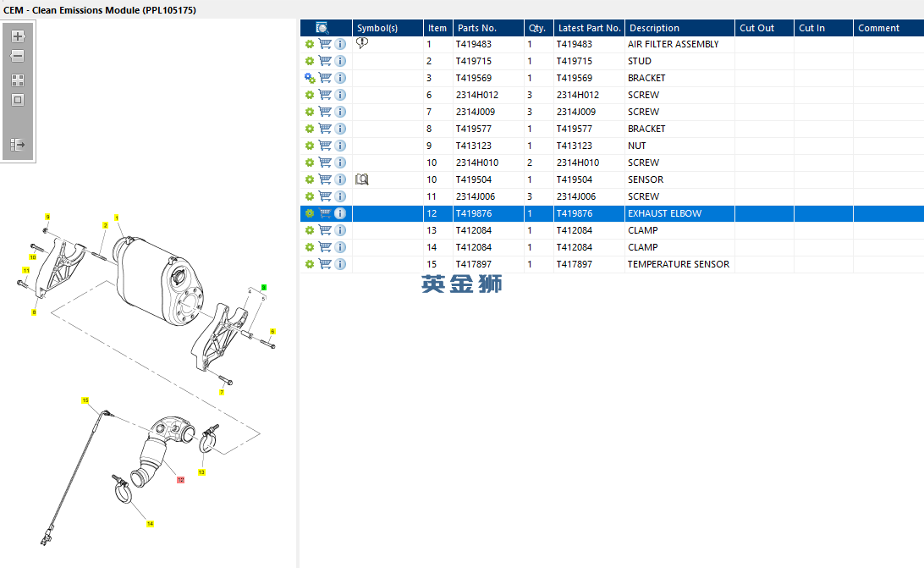
Task: Sort by Latest Part No. column header
Action: click(x=589, y=28)
